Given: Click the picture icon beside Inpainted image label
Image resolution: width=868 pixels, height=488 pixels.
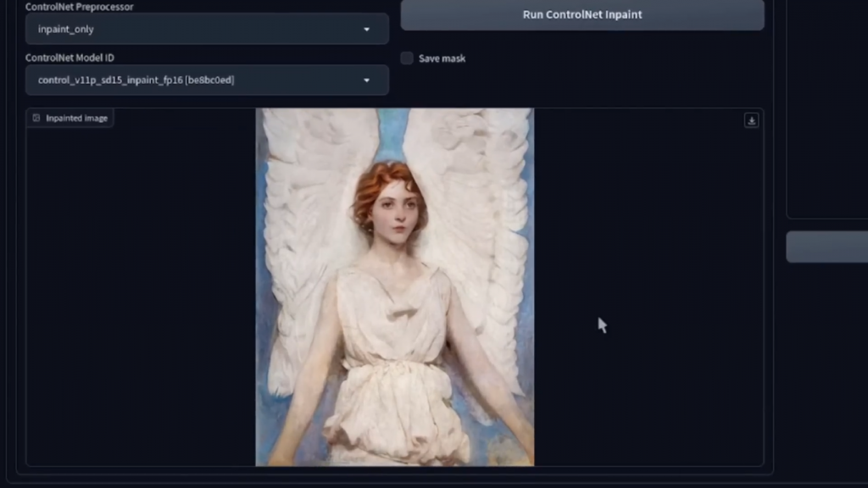Looking at the screenshot, I should coord(36,118).
